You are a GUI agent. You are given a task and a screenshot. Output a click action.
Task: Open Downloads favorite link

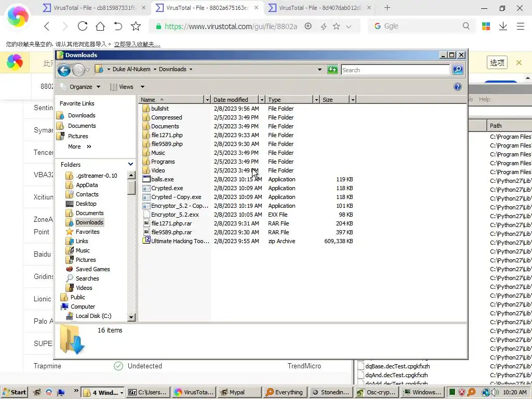click(82, 115)
